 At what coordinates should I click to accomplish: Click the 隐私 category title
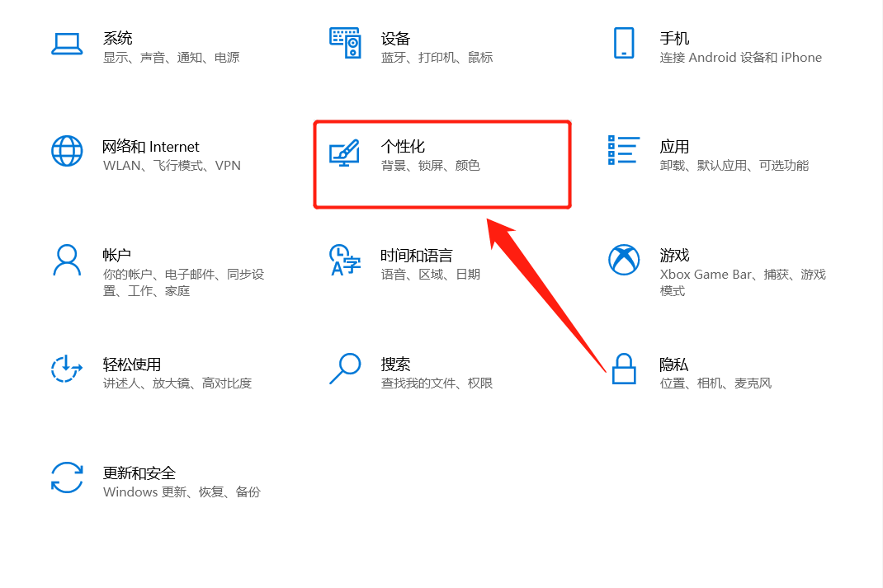coord(674,365)
